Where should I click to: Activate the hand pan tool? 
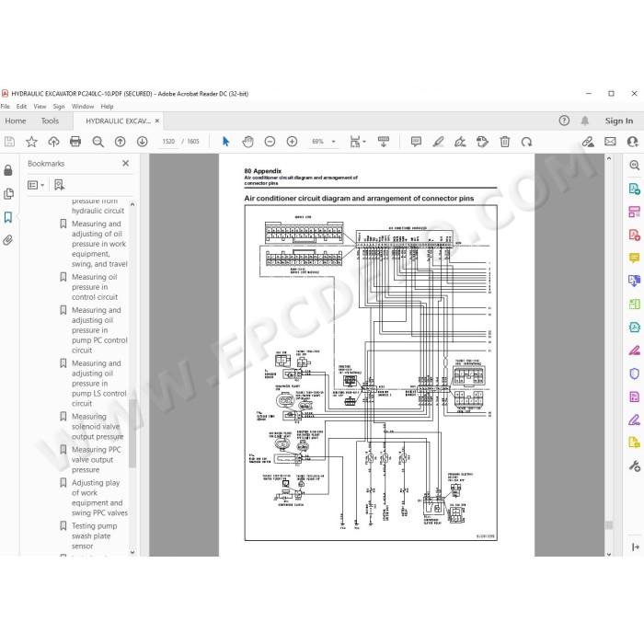pyautogui.click(x=247, y=142)
